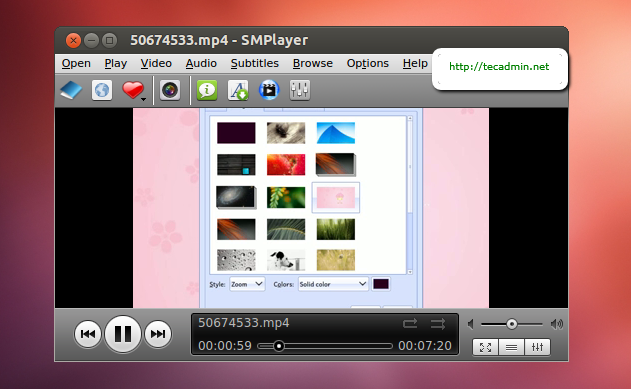
Task: Take a screenshot with the camera icon
Action: click(x=170, y=90)
